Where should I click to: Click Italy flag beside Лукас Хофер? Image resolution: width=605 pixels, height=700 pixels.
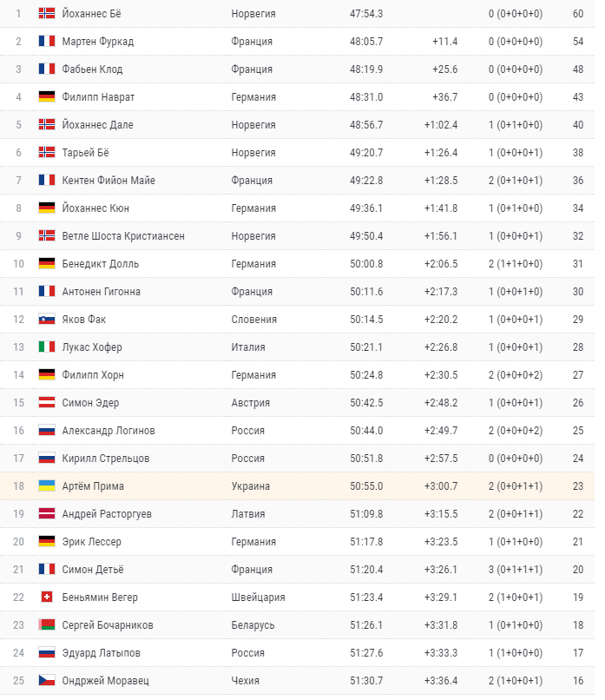tap(46, 347)
